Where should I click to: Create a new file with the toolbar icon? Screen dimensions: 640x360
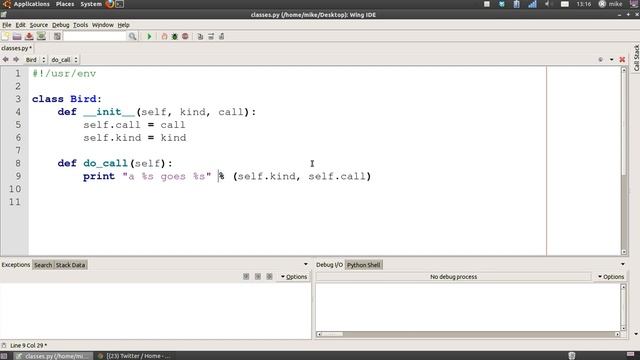coord(6,36)
